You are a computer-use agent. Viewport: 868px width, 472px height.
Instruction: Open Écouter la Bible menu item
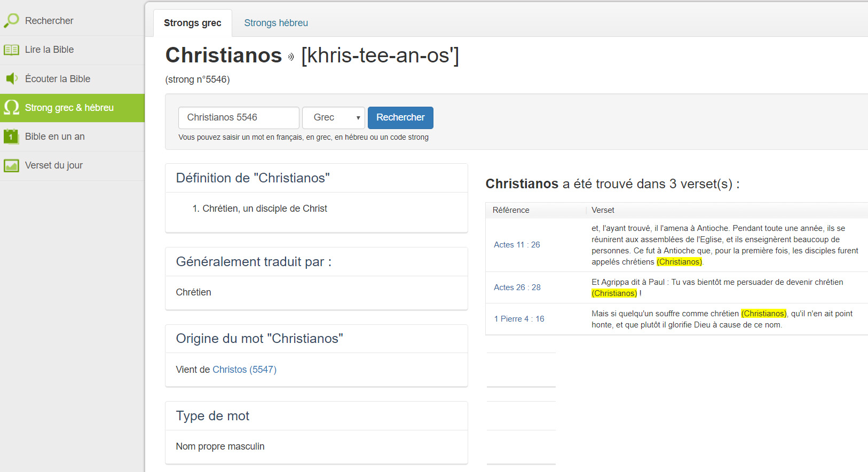[58, 79]
